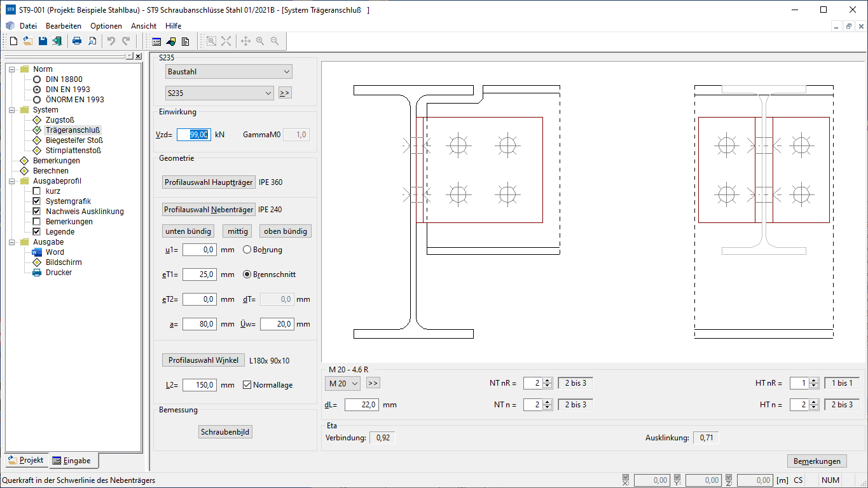
Task: Open the Ansicht menu
Action: pyautogui.click(x=144, y=26)
